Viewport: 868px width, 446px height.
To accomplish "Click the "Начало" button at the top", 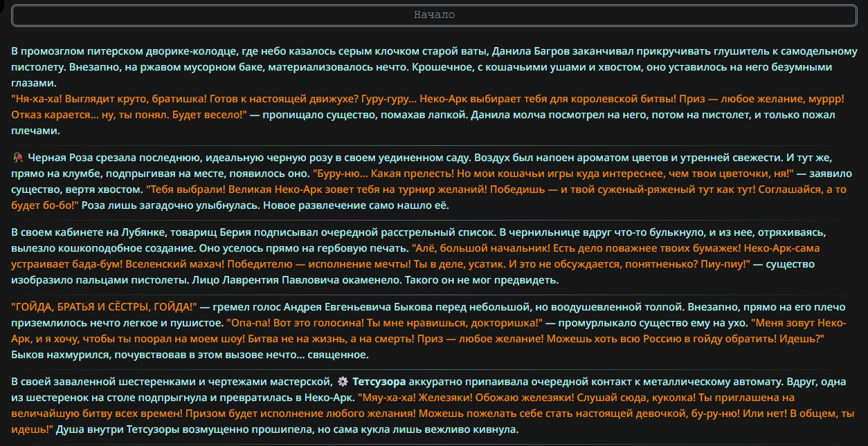I will (434, 15).
